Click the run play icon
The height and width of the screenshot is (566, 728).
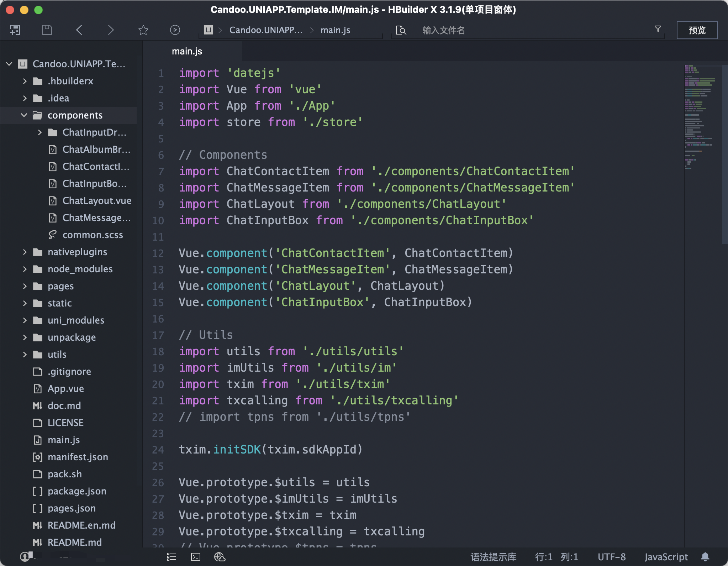coord(175,30)
